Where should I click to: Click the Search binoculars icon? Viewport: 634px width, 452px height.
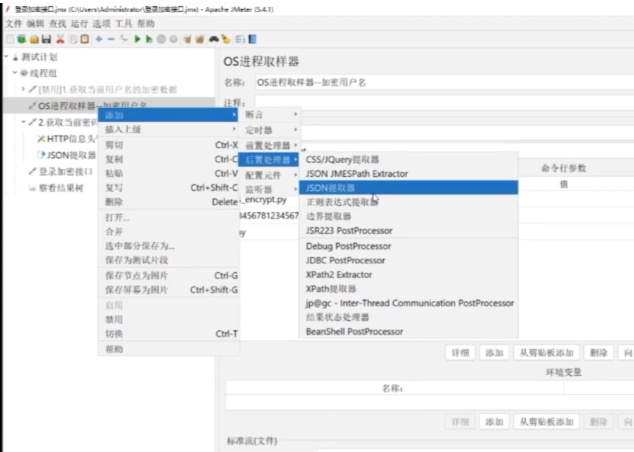213,39
